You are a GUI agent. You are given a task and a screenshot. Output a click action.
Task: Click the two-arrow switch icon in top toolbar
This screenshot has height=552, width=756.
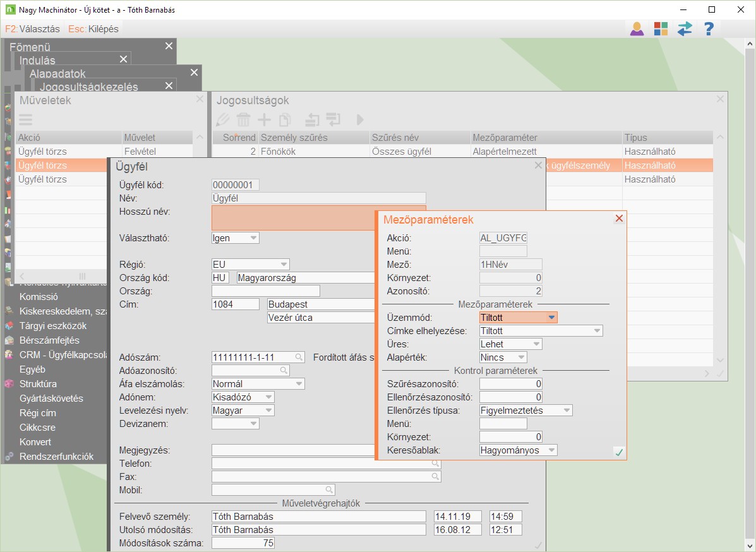tap(685, 28)
